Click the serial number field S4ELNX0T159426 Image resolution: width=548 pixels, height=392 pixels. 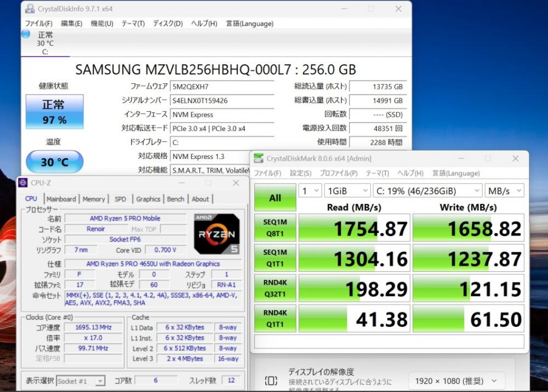pos(222,101)
